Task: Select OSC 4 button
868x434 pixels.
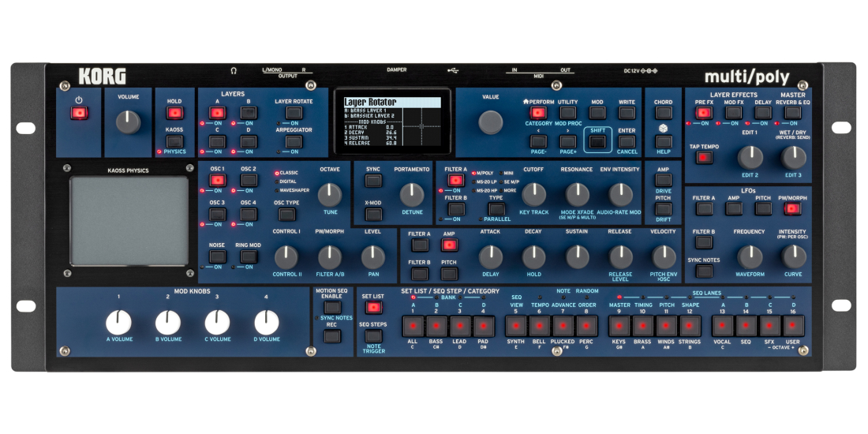Action: 249,214
